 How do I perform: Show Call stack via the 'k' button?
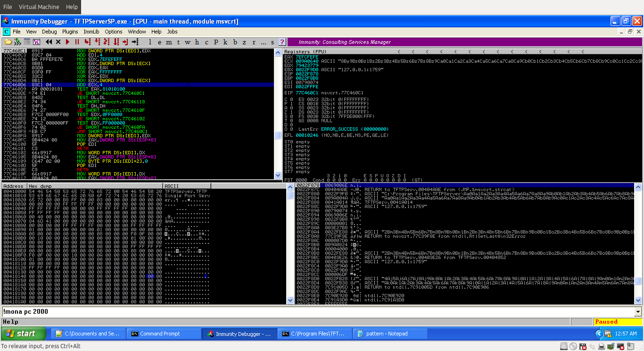(x=225, y=42)
